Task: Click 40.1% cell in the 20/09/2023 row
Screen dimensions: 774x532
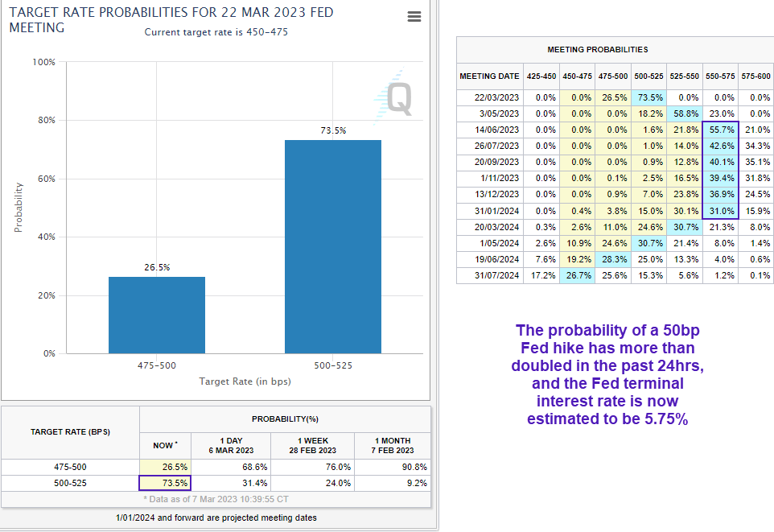Action: click(720, 162)
